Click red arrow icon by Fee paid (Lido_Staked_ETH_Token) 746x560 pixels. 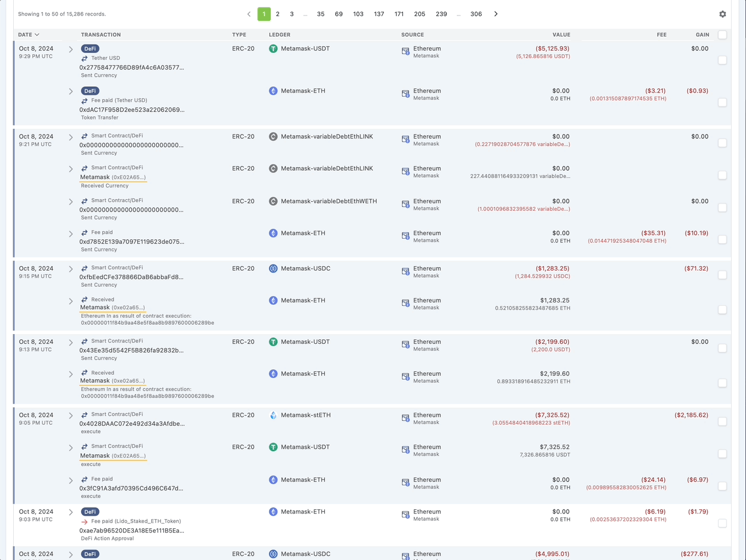[84, 522]
